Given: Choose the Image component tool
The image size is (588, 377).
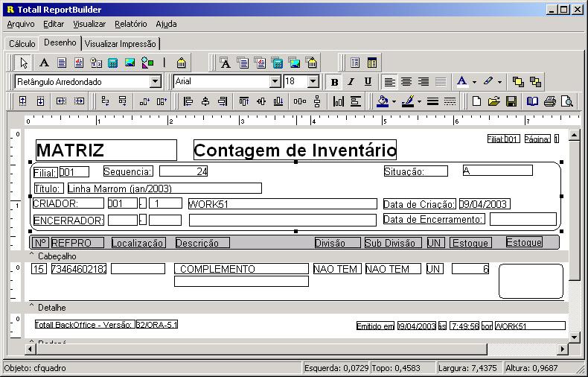Looking at the screenshot, I should [x=130, y=63].
